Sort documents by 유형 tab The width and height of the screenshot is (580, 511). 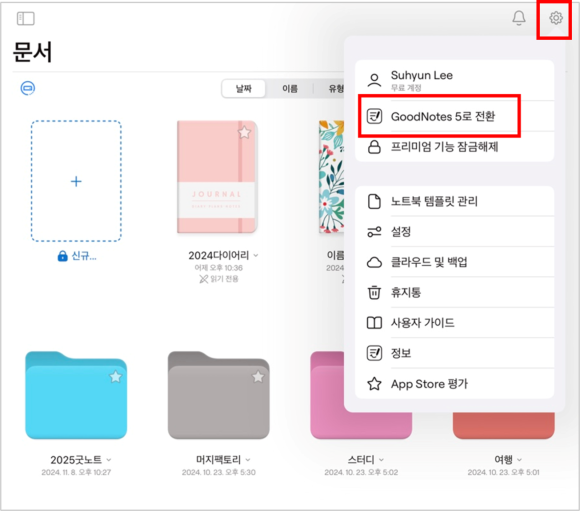(335, 89)
